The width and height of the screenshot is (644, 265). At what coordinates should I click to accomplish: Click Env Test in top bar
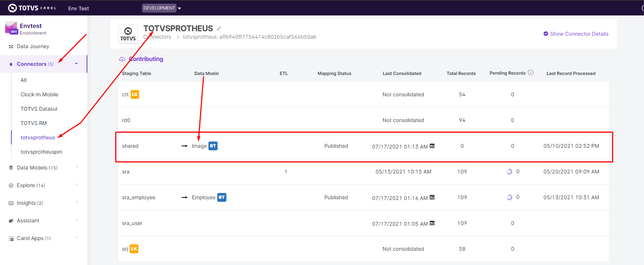click(79, 8)
